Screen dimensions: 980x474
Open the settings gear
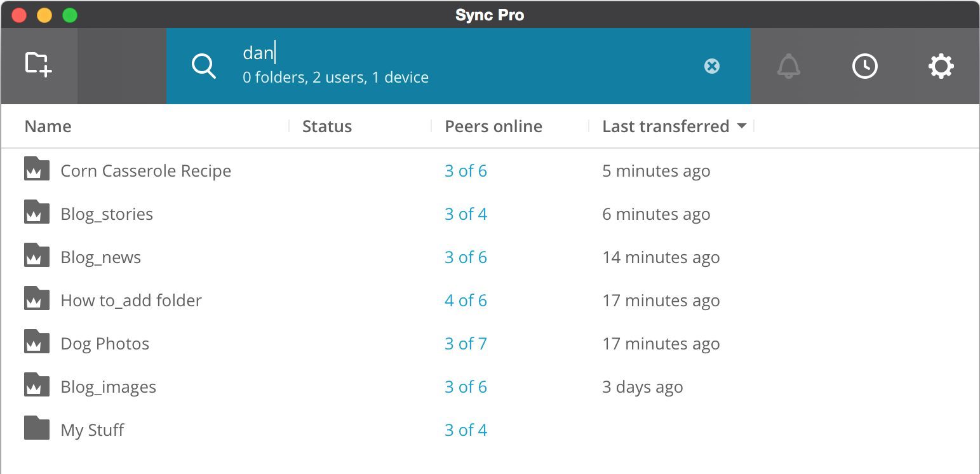click(941, 66)
